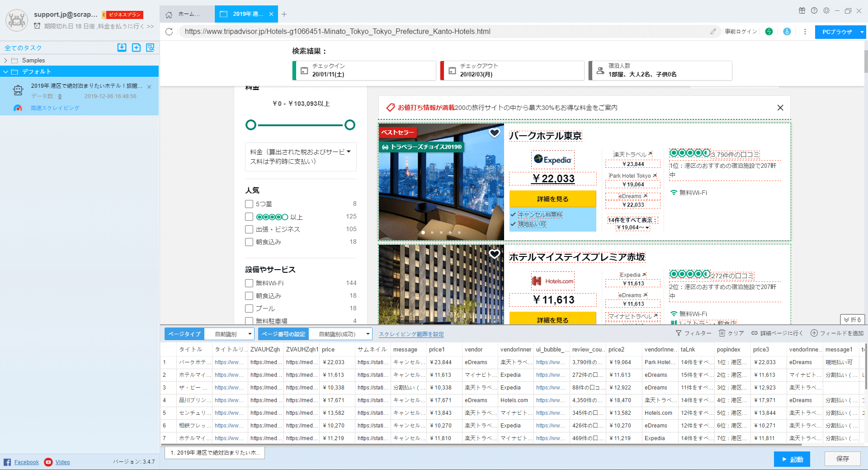The image size is (868, 470).
Task: Click the フィルター funnel button
Action: [x=693, y=333]
